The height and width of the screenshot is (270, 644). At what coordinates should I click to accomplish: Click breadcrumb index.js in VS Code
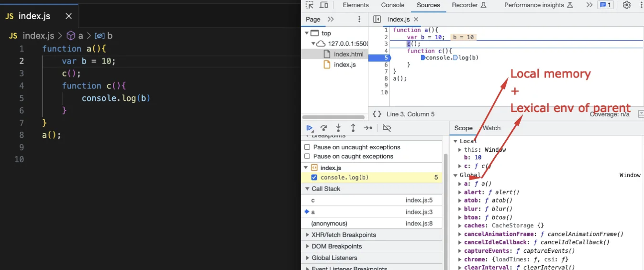pos(32,35)
